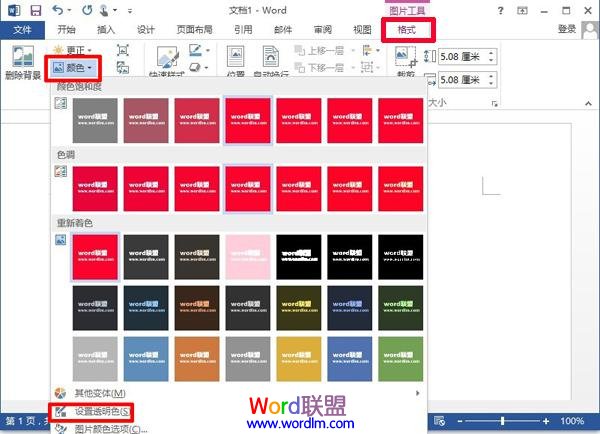Select the light green recolor thumbnail

(401, 359)
